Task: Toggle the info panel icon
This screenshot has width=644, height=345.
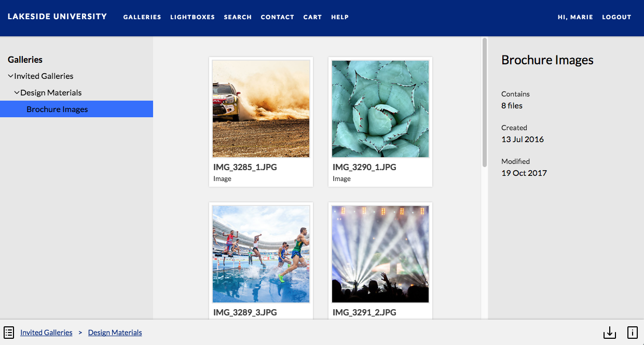Action: (632, 333)
